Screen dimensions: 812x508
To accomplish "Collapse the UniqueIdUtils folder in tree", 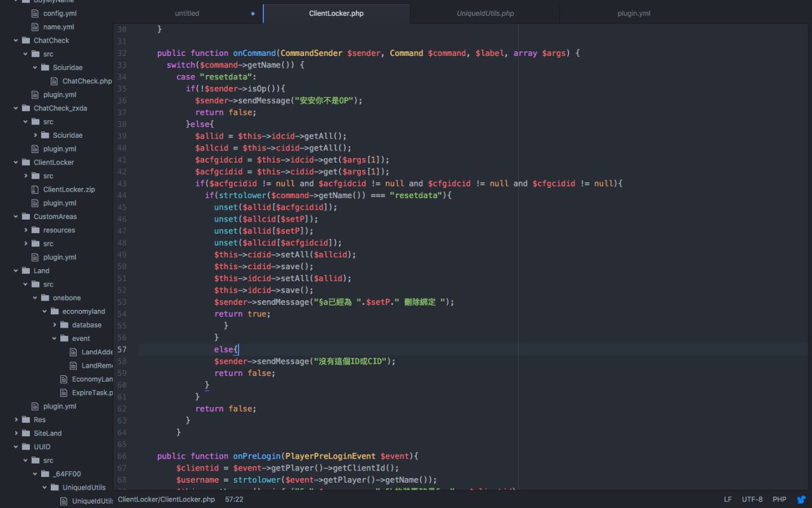I will point(45,488).
